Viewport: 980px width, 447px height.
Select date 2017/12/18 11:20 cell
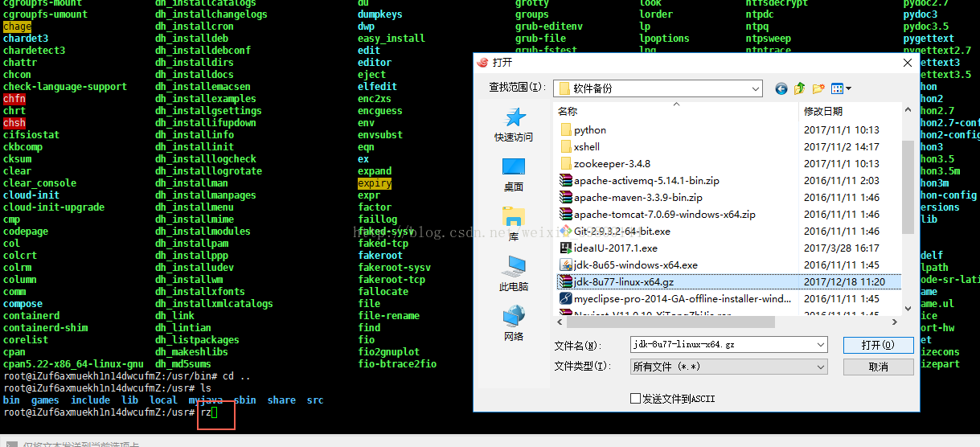click(x=844, y=281)
